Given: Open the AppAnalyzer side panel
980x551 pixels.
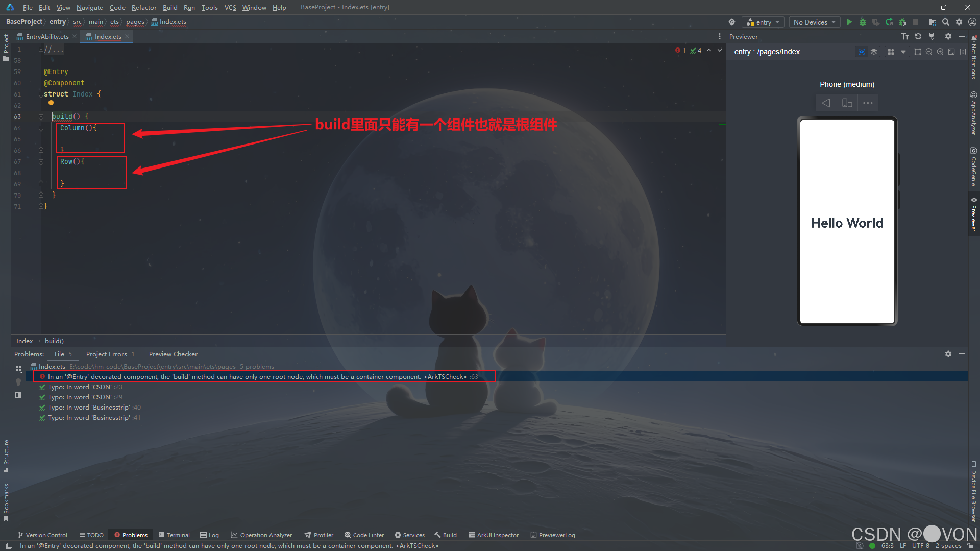Looking at the screenshot, I should pos(974,113).
